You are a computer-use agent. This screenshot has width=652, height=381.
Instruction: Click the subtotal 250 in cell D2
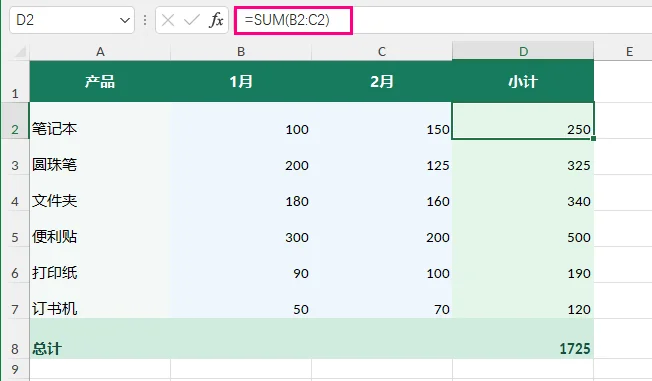click(x=523, y=121)
